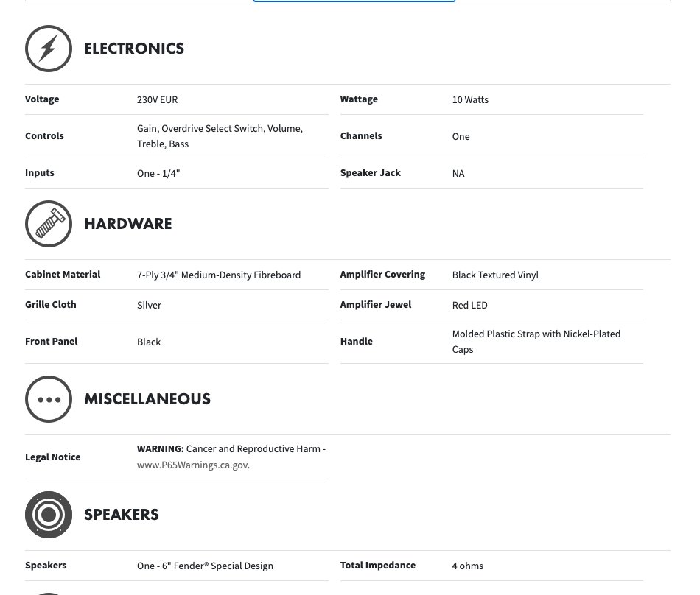Click the Speakers section icon
The image size is (700, 595).
pyautogui.click(x=49, y=515)
